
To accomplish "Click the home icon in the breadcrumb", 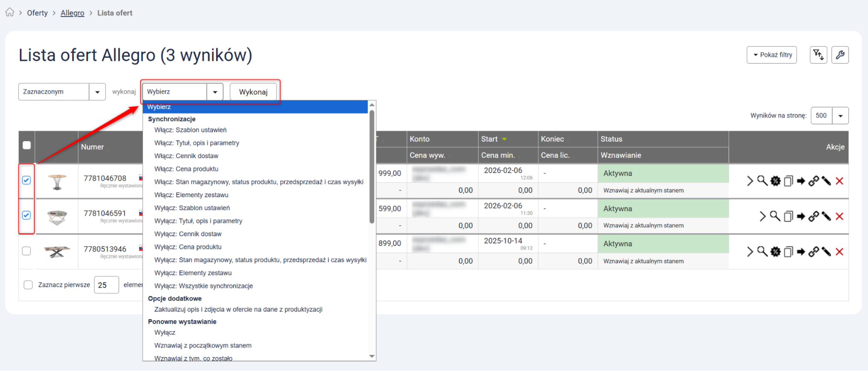I will pos(10,12).
